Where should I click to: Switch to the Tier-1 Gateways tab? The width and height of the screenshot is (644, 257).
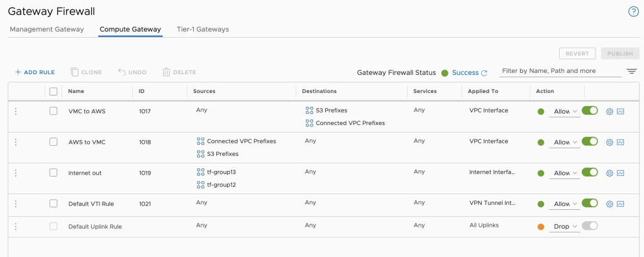(203, 30)
